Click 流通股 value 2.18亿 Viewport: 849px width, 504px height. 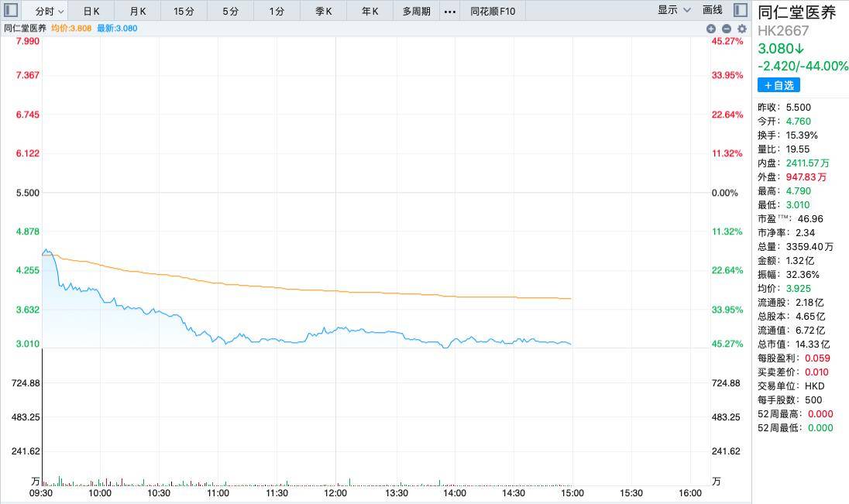[809, 303]
